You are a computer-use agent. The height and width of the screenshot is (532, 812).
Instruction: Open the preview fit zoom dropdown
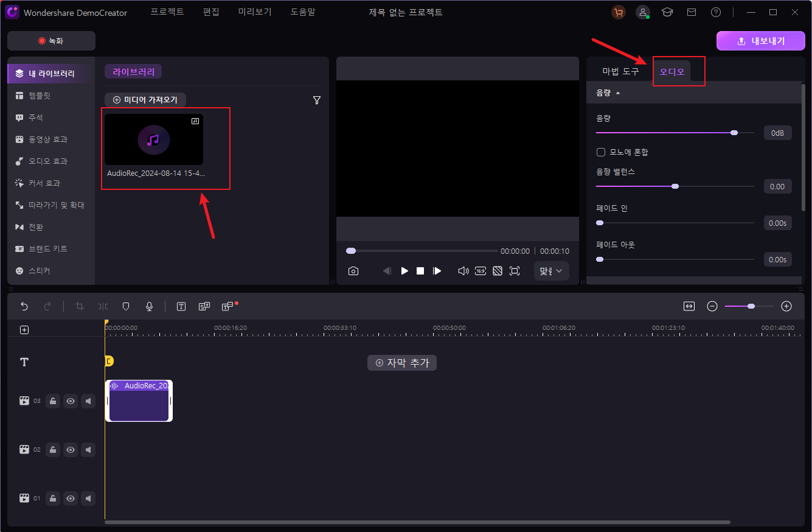tap(552, 271)
